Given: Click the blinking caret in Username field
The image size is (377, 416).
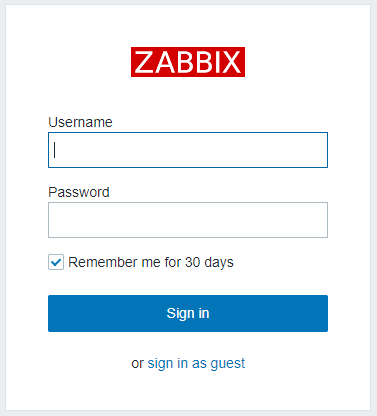Looking at the screenshot, I should (55, 150).
